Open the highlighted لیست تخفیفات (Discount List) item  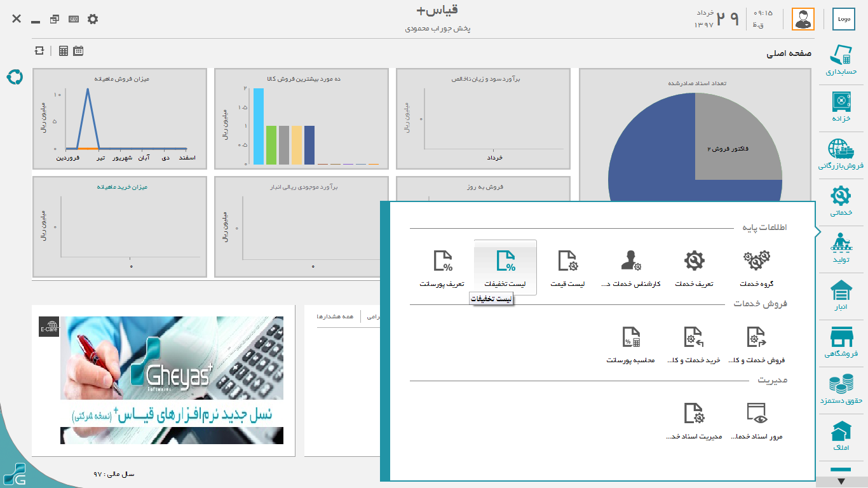point(505,268)
